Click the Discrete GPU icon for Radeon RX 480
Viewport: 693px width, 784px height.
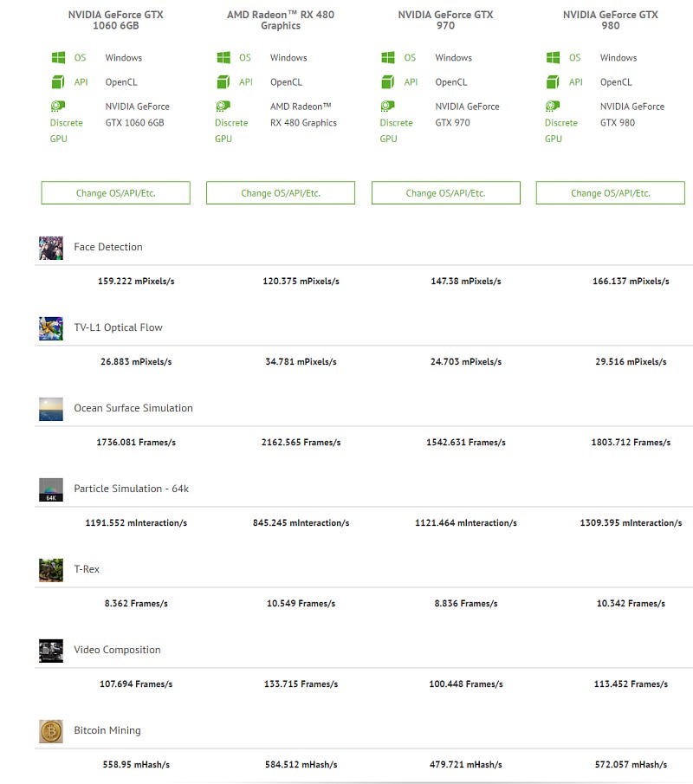coord(223,106)
